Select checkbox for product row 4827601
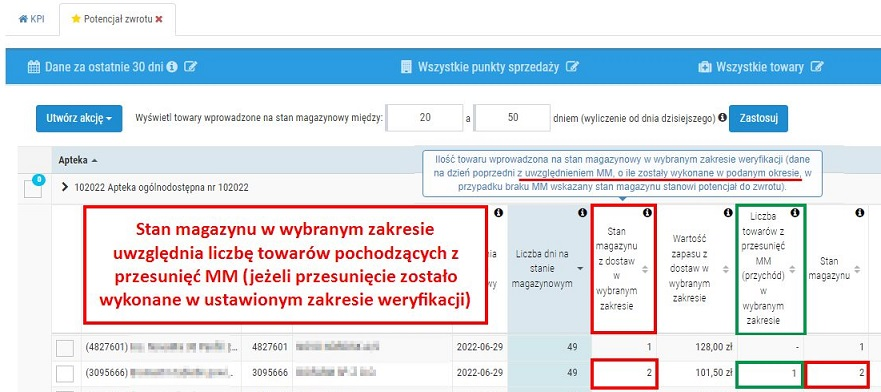Screen dimensions: 881x392 65,348
